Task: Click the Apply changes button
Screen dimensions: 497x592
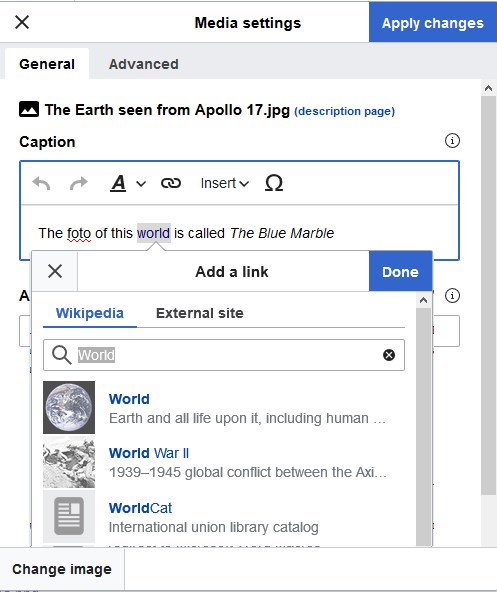Action: pyautogui.click(x=433, y=22)
